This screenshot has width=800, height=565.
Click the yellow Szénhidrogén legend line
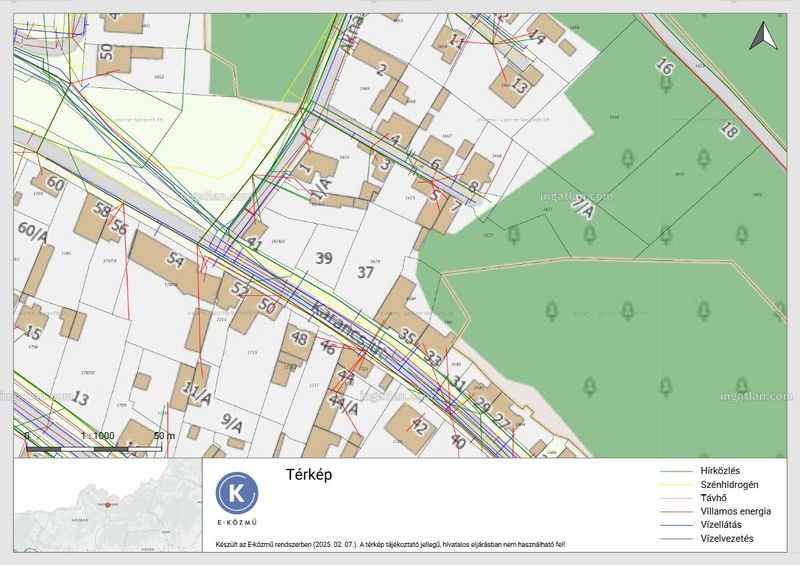(676, 485)
